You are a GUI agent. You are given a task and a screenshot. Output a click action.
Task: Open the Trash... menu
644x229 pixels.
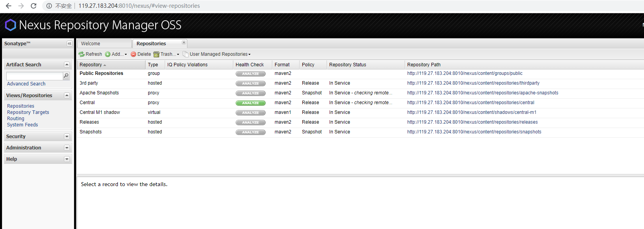click(167, 54)
